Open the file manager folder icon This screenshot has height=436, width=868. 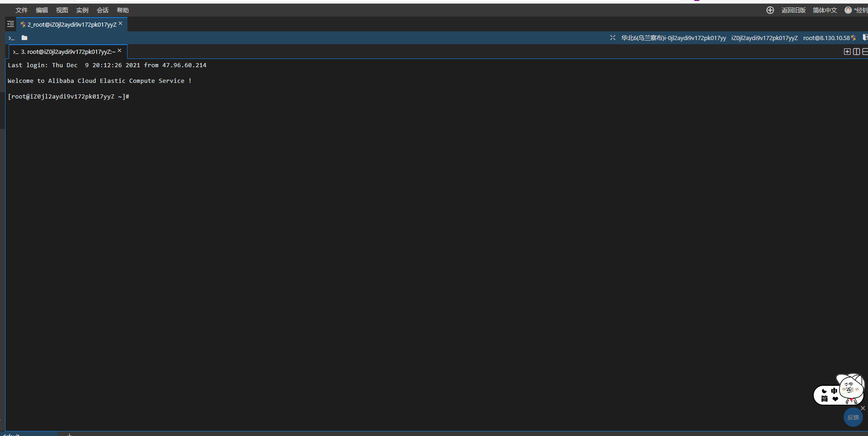(24, 38)
